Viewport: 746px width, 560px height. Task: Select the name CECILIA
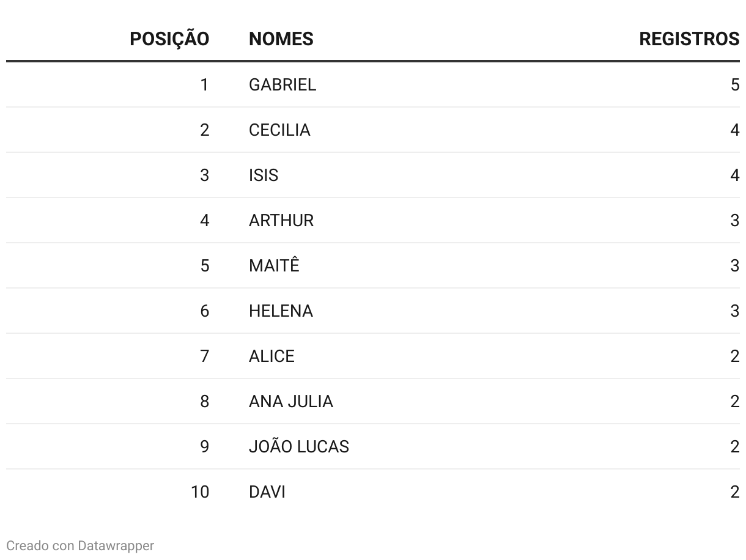(x=279, y=130)
